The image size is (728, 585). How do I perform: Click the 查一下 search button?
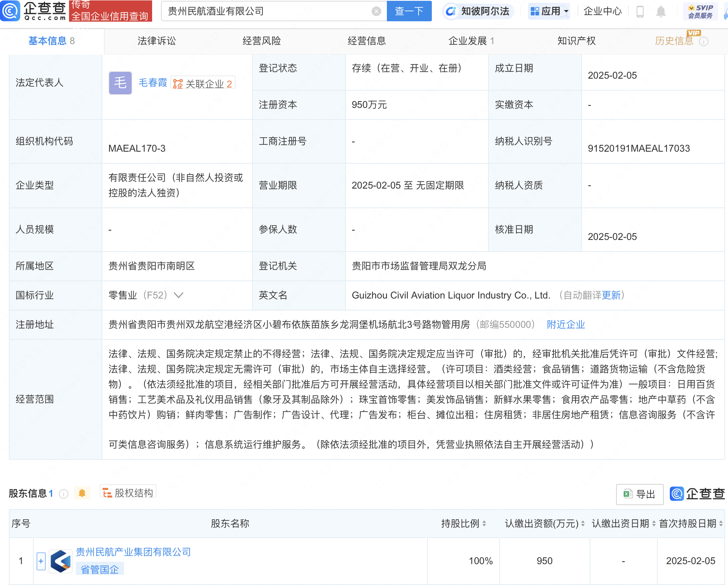click(x=409, y=11)
